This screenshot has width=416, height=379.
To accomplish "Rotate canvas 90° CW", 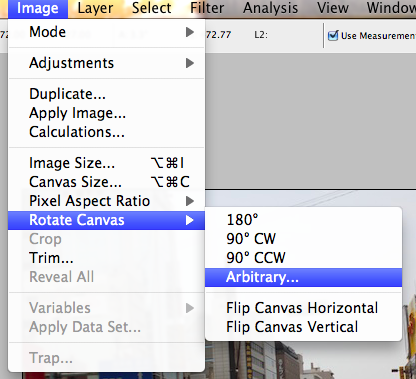I will [x=303, y=239].
